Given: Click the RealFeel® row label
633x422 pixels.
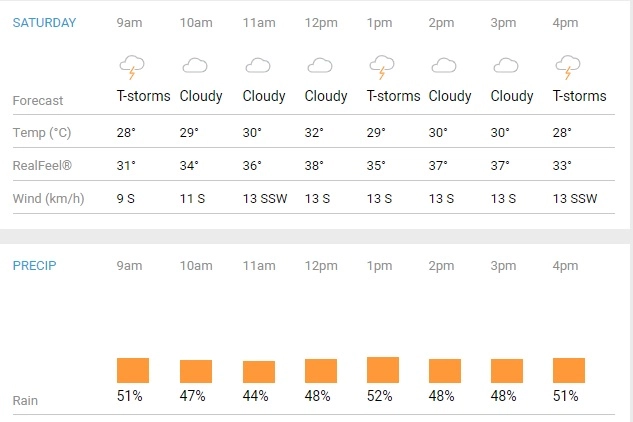Looking at the screenshot, I should click(x=43, y=166).
